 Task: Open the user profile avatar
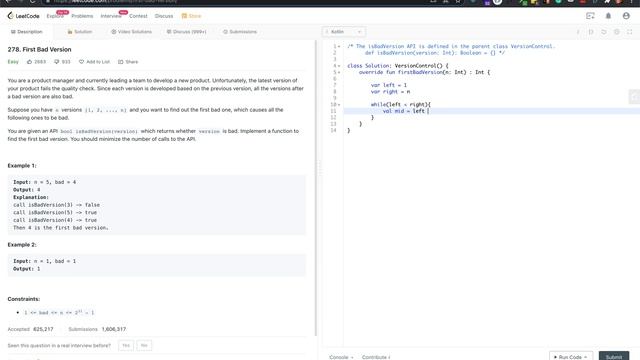626,16
